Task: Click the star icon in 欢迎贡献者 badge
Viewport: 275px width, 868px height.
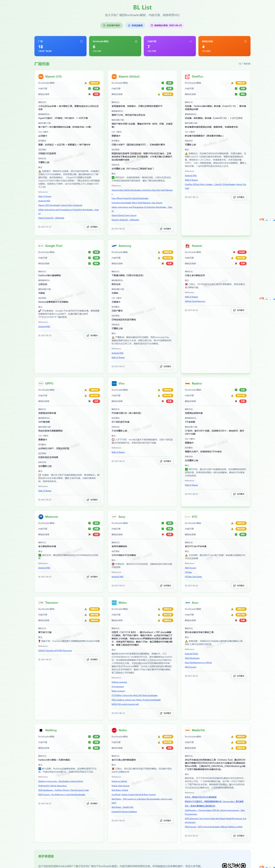Action: (x=129, y=25)
